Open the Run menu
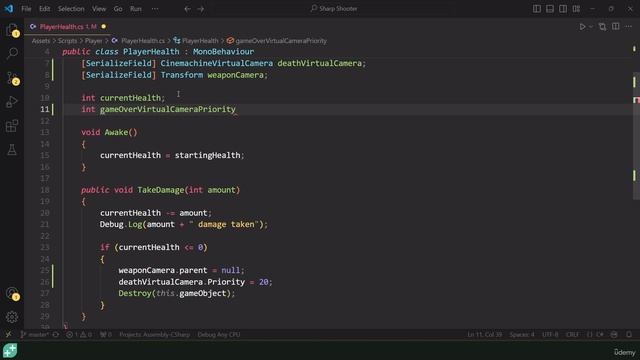This screenshot has height=360, width=640. pyautogui.click(x=136, y=9)
